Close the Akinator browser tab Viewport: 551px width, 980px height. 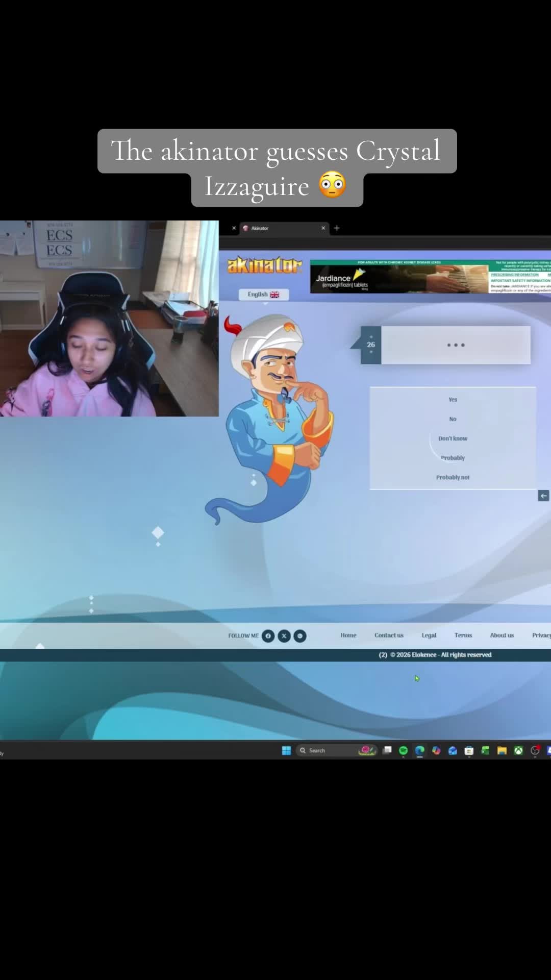[x=323, y=228]
